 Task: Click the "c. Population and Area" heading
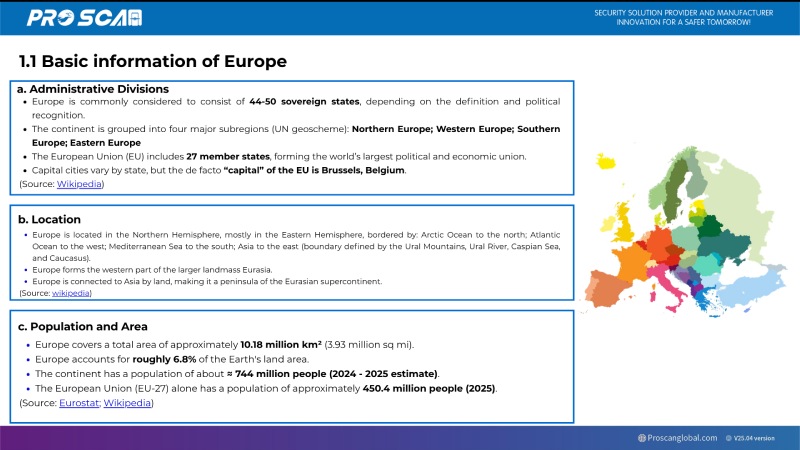(x=83, y=327)
